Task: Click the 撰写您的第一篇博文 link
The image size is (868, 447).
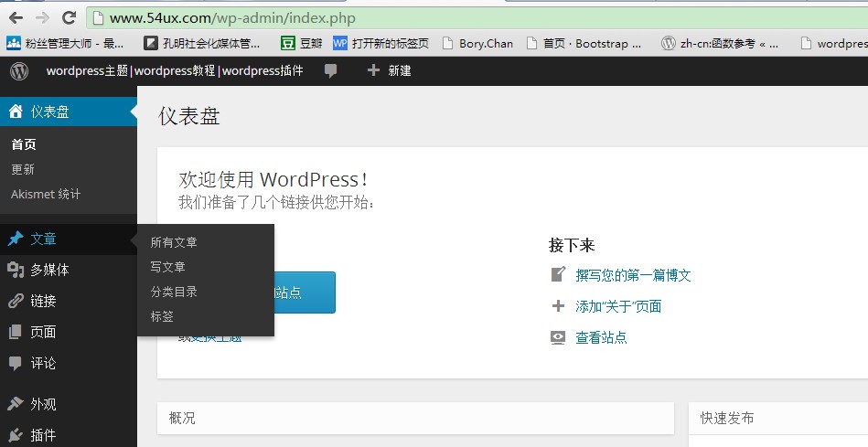Action: 633,275
